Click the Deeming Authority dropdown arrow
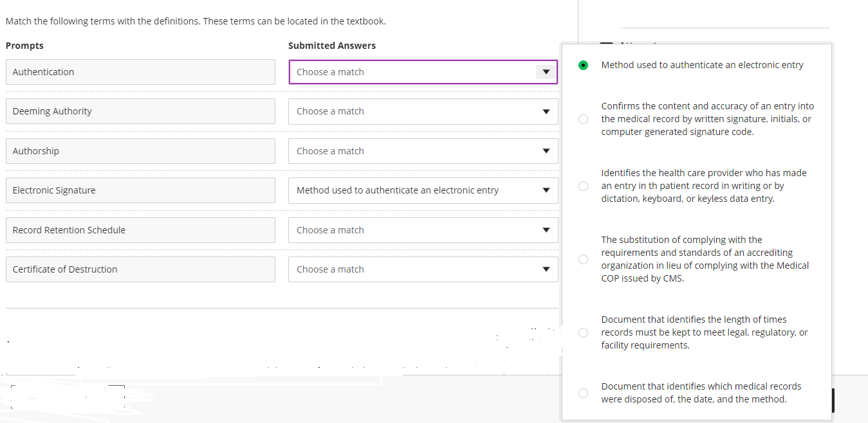868x423 pixels. [546, 111]
